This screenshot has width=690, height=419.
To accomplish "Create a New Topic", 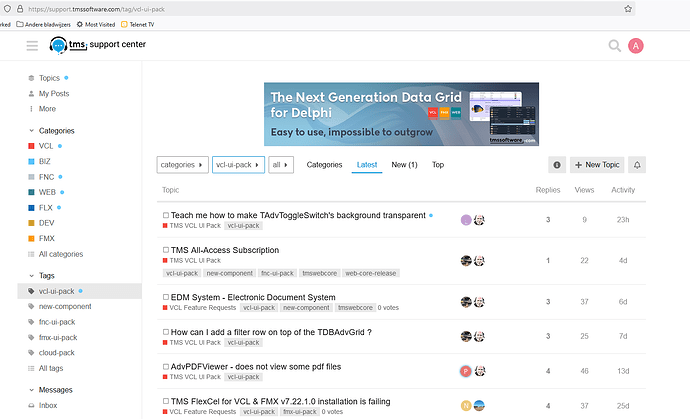I will (597, 165).
